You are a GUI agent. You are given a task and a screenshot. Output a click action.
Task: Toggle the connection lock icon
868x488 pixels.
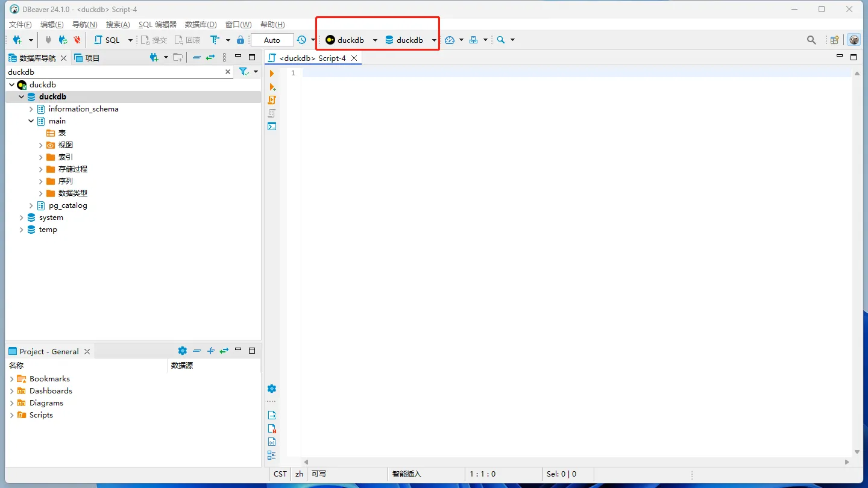241,40
